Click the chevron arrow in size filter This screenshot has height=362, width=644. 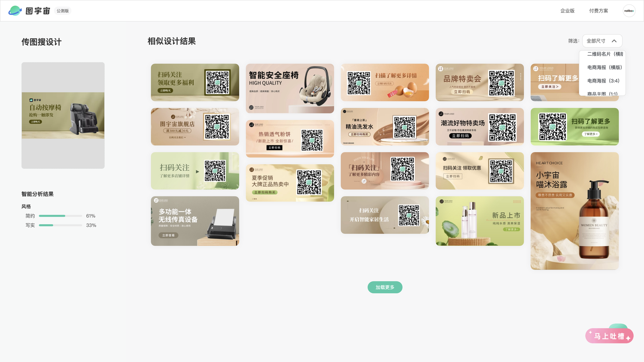(614, 41)
